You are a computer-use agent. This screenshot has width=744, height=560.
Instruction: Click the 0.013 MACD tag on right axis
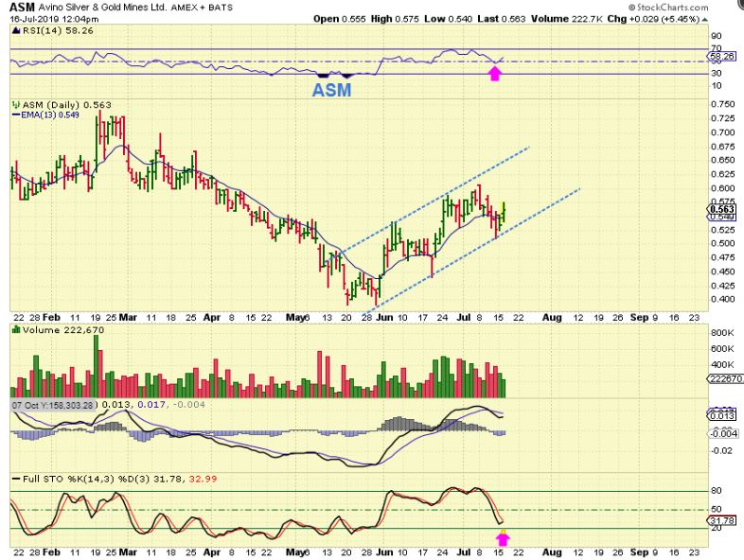click(721, 416)
